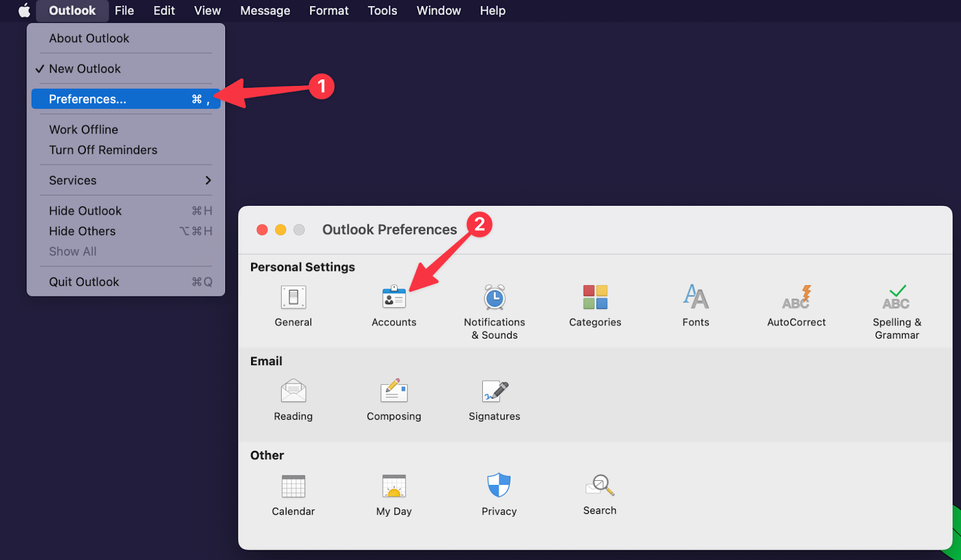Select Hide Outlook menu entry
The image size is (961, 560).
tap(126, 211)
